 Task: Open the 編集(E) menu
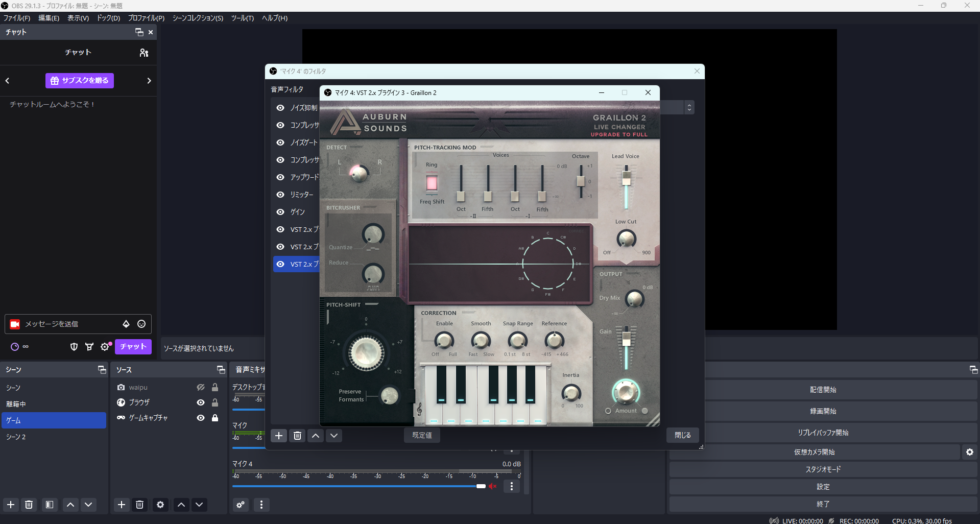coord(49,18)
